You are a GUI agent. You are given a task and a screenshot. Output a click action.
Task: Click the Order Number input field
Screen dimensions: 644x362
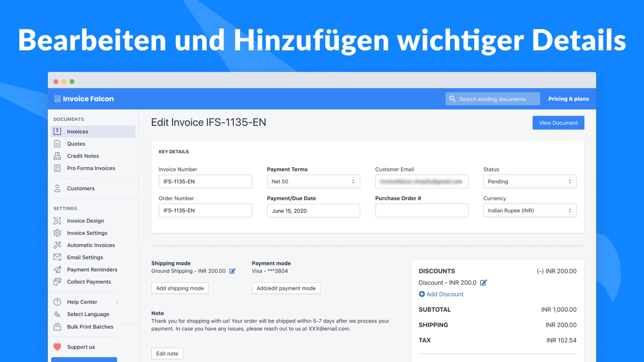click(x=205, y=210)
